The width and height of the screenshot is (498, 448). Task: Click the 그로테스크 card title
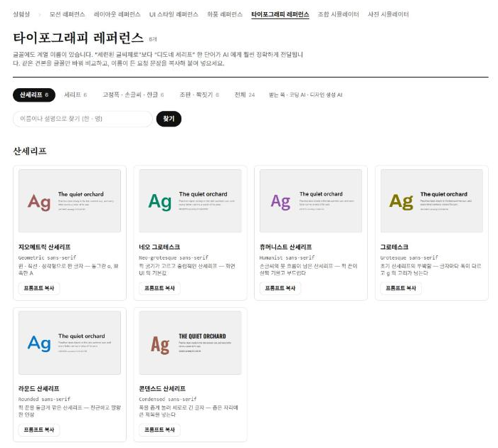(x=394, y=247)
